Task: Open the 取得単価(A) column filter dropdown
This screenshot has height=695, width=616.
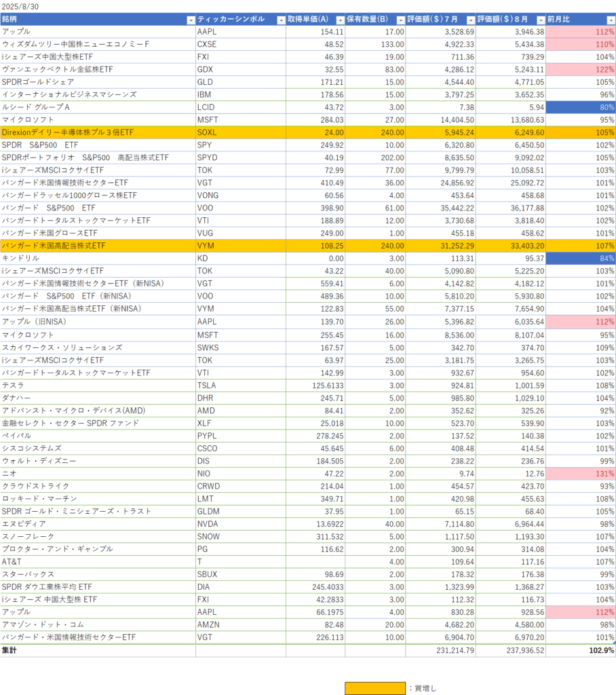Action: click(341, 20)
